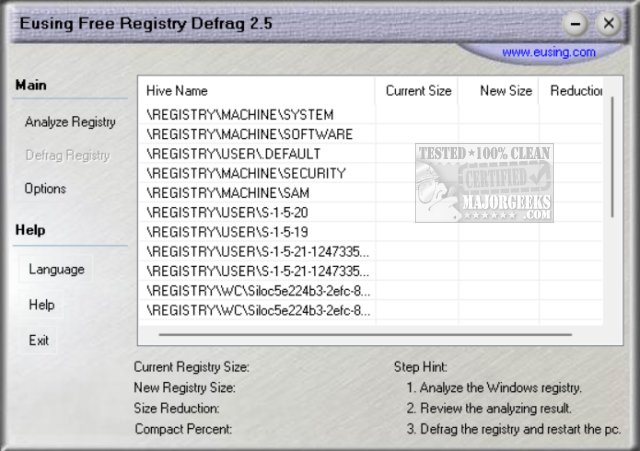Click the Reduction column header

coord(571,91)
